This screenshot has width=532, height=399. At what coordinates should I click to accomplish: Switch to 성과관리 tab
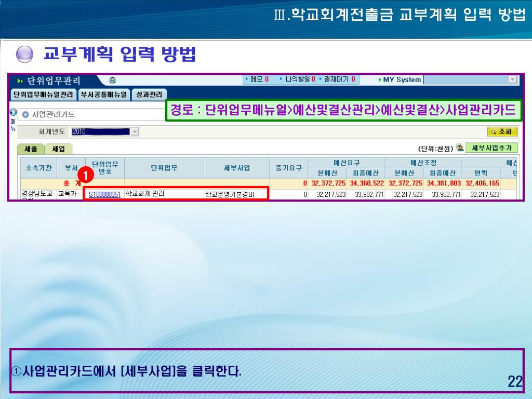tap(149, 95)
